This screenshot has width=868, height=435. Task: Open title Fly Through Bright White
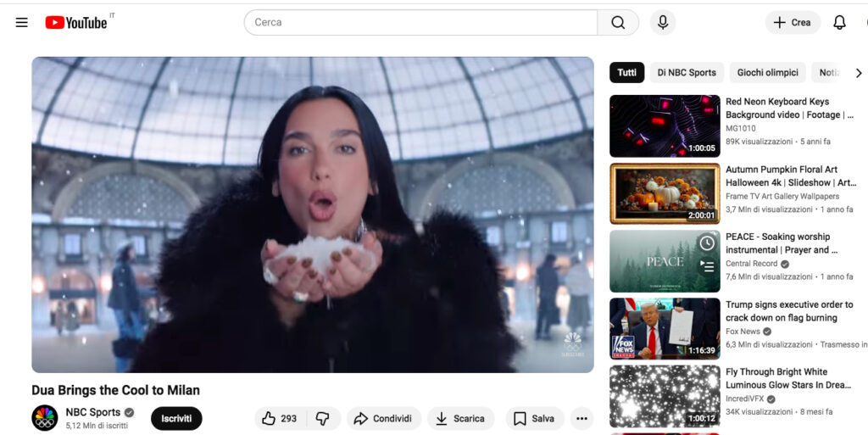point(788,378)
